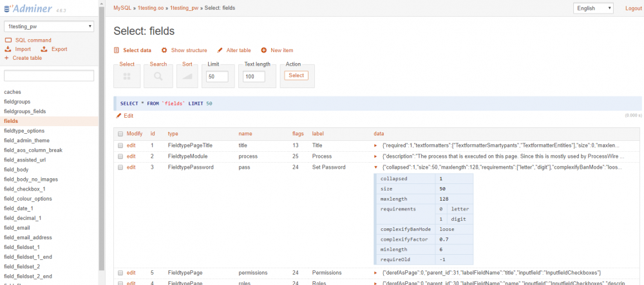644x285 pixels.
Task: Open the Sort panel icon
Action: tap(187, 77)
